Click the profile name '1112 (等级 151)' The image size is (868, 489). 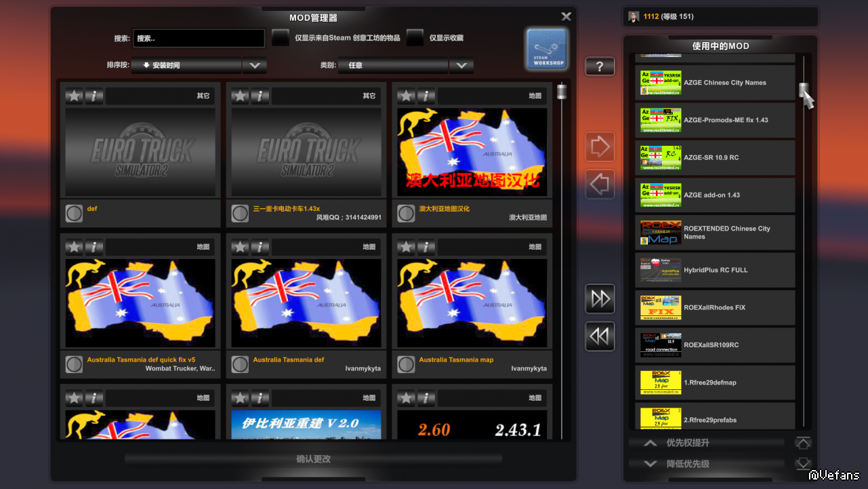point(668,17)
